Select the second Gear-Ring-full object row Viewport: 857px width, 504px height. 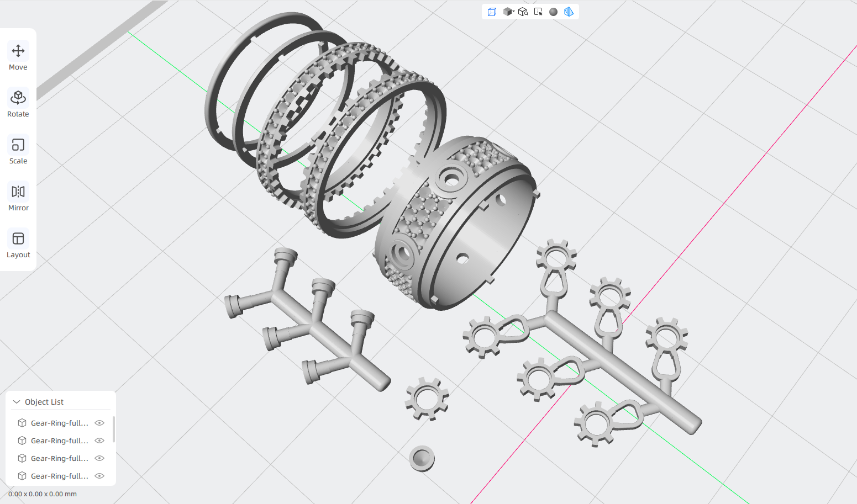click(61, 441)
